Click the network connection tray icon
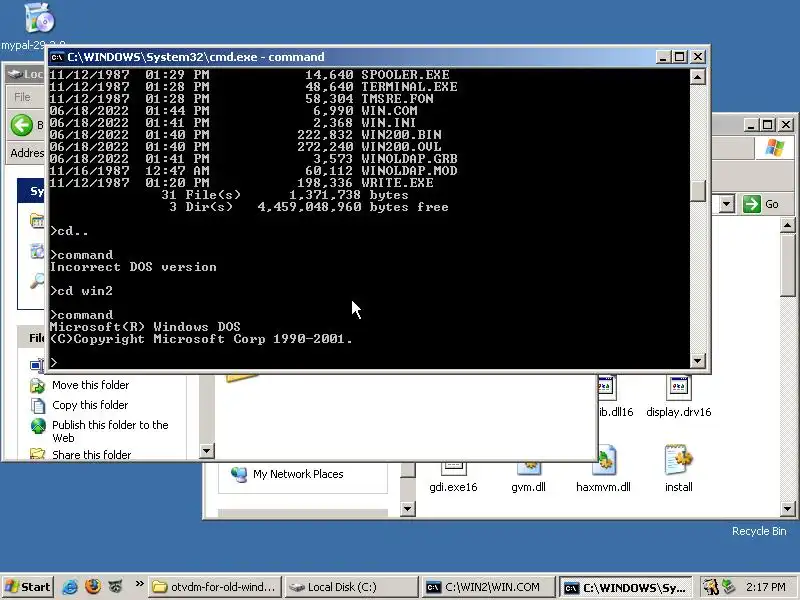Viewport: 800px width, 600px height. pos(728,587)
